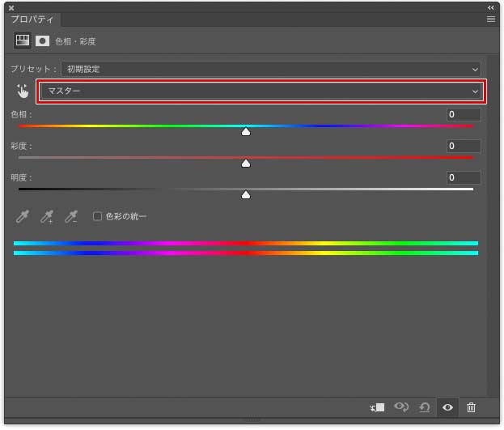The image size is (504, 430).
Task: Activate the on-image targeted adjustment hand tool
Action: click(x=23, y=91)
